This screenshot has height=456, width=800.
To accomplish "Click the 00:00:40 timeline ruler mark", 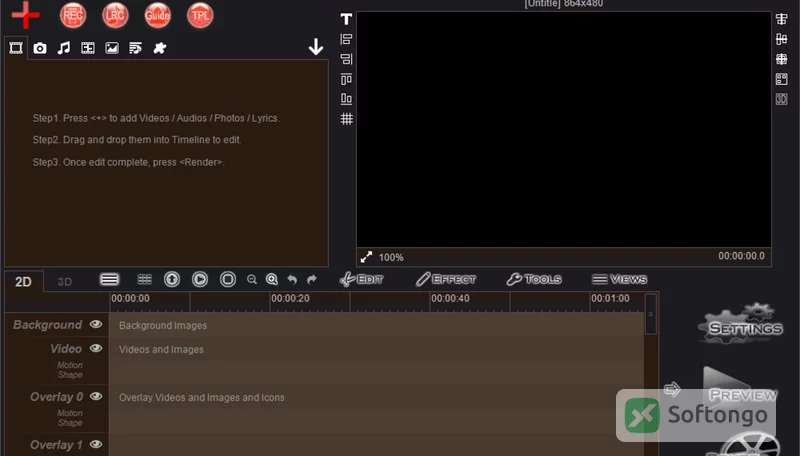I will (x=450, y=298).
